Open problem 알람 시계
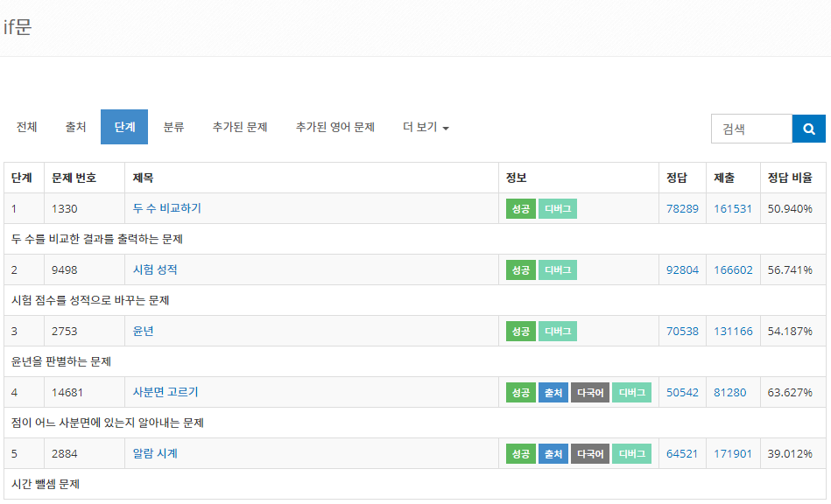This screenshot has width=831, height=504. (155, 454)
